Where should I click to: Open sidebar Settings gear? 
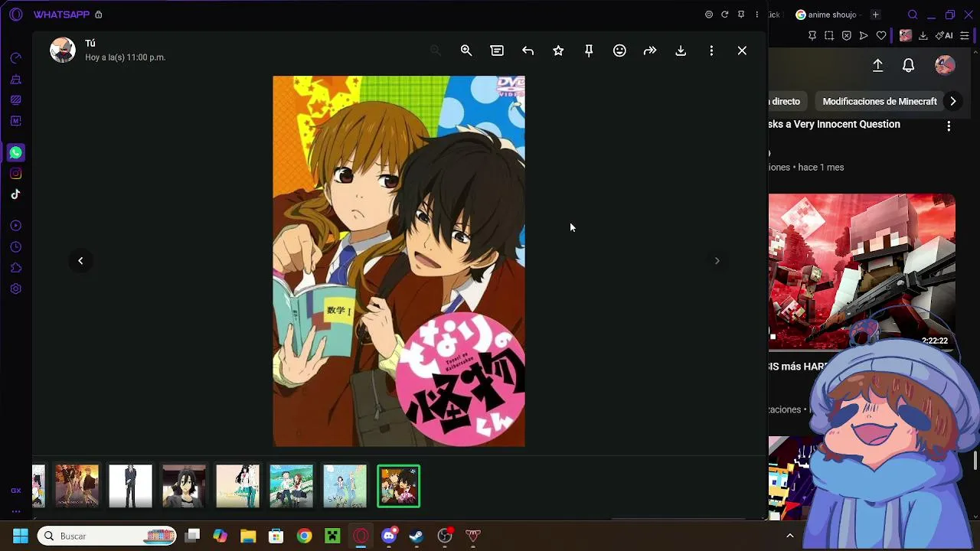tap(16, 289)
